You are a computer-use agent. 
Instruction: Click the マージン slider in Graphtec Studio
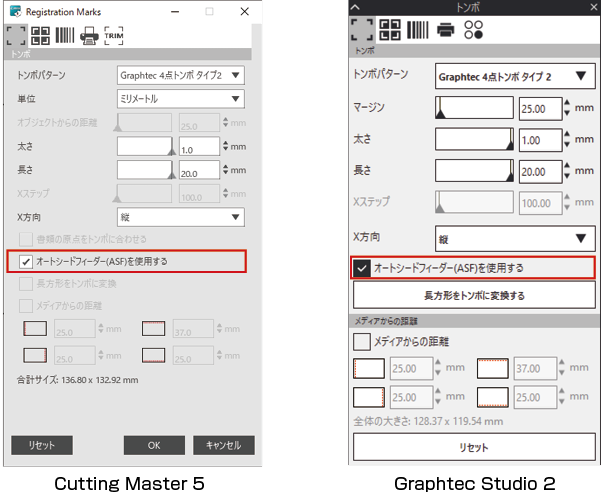(x=474, y=108)
